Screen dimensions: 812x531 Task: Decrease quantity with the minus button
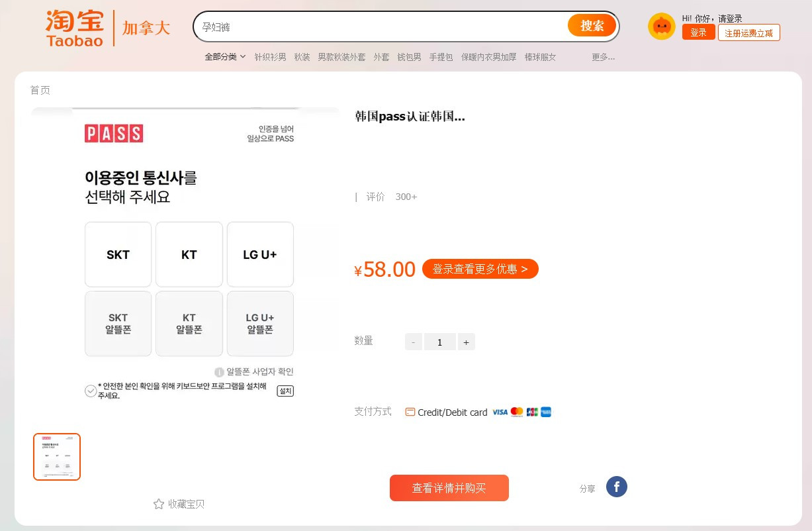point(413,342)
